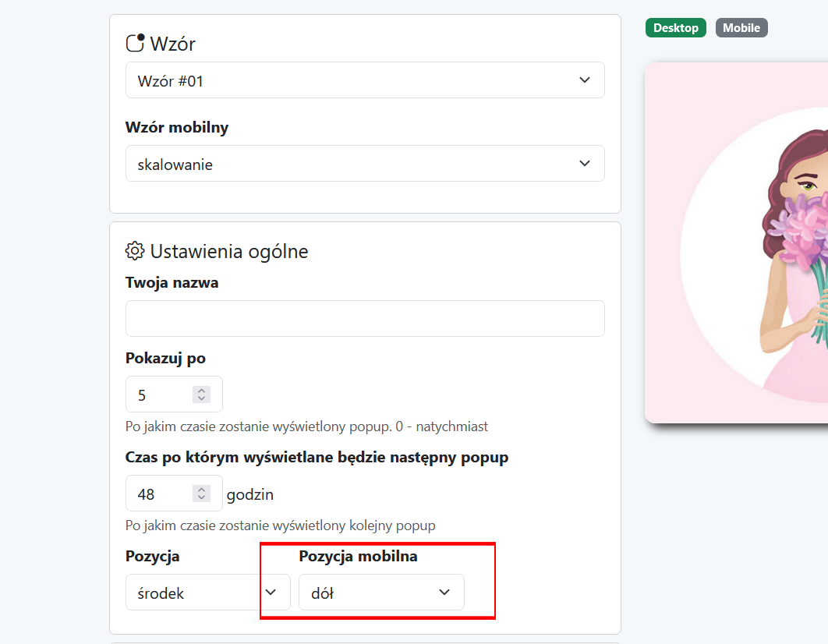Click the 48 hours number field

click(174, 493)
